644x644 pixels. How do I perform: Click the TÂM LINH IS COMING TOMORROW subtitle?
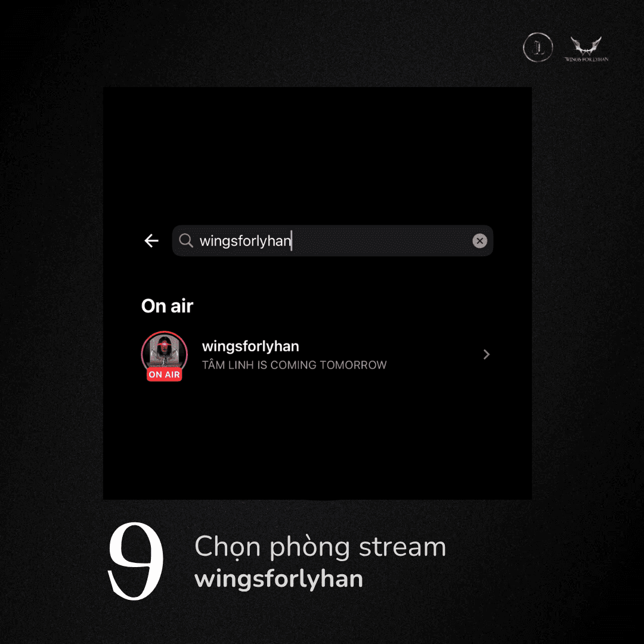294,365
